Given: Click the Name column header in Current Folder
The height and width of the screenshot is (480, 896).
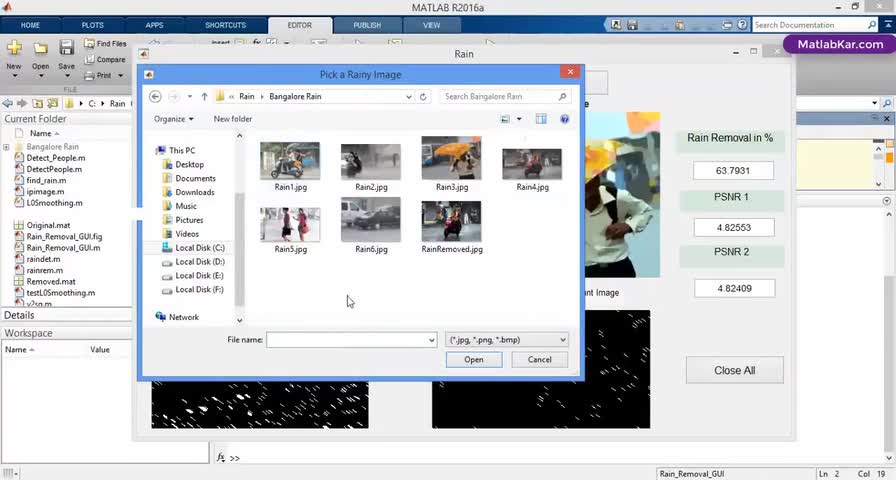Looking at the screenshot, I should coord(43,133).
